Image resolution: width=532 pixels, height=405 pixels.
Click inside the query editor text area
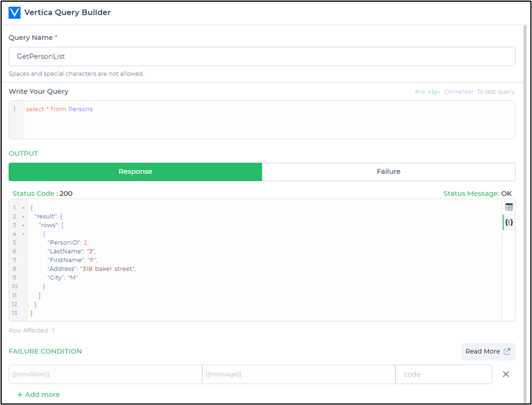click(269, 119)
